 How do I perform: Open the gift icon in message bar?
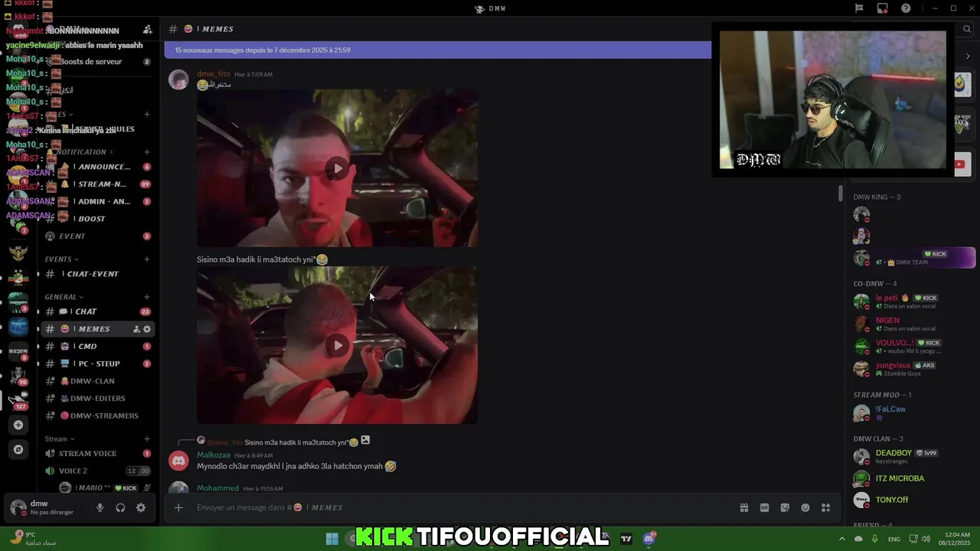tap(743, 507)
